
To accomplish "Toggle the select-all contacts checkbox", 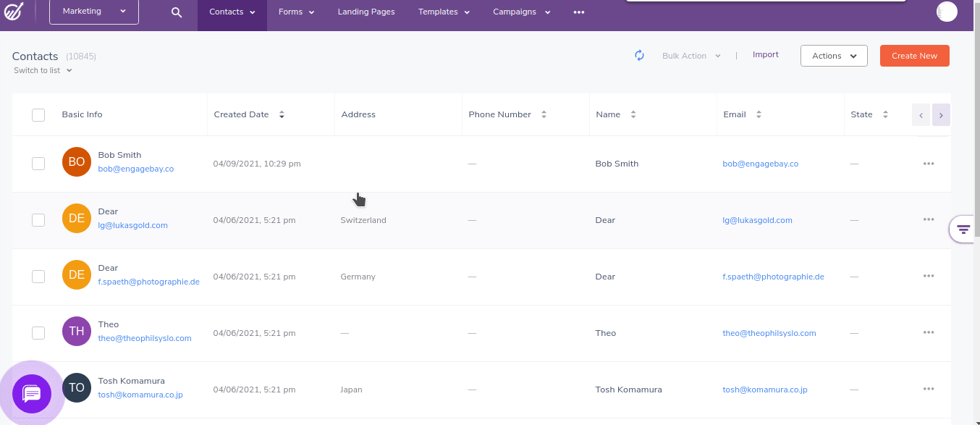I will click(x=38, y=115).
